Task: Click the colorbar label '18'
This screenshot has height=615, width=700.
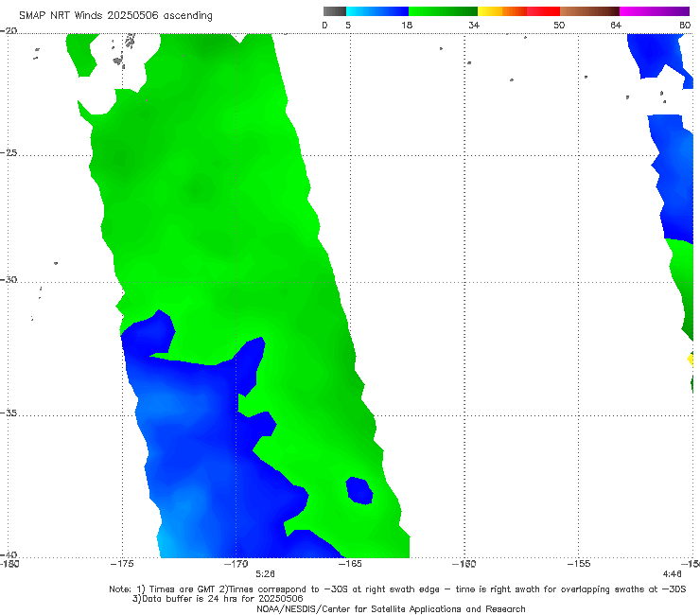Action: click(407, 25)
